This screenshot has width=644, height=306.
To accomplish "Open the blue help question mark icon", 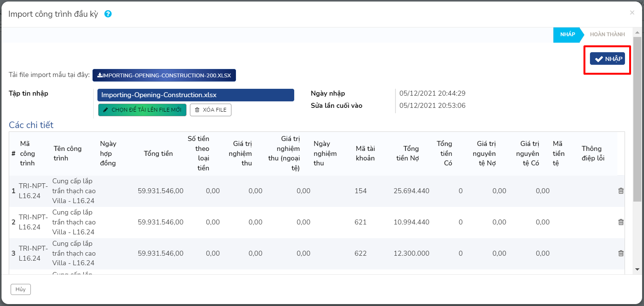I will pos(108,14).
